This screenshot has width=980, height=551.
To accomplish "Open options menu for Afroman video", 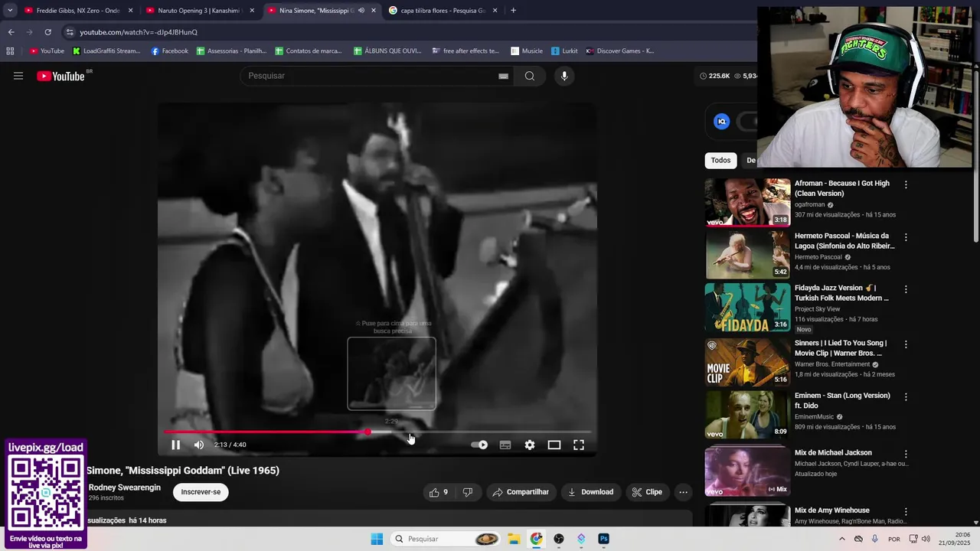I will click(x=906, y=184).
